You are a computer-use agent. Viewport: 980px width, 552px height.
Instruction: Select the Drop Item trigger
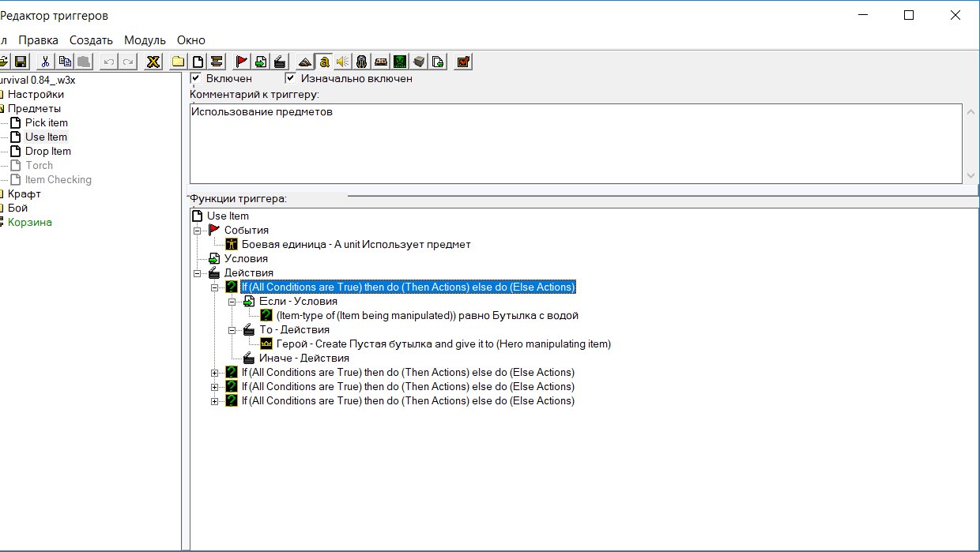point(48,152)
